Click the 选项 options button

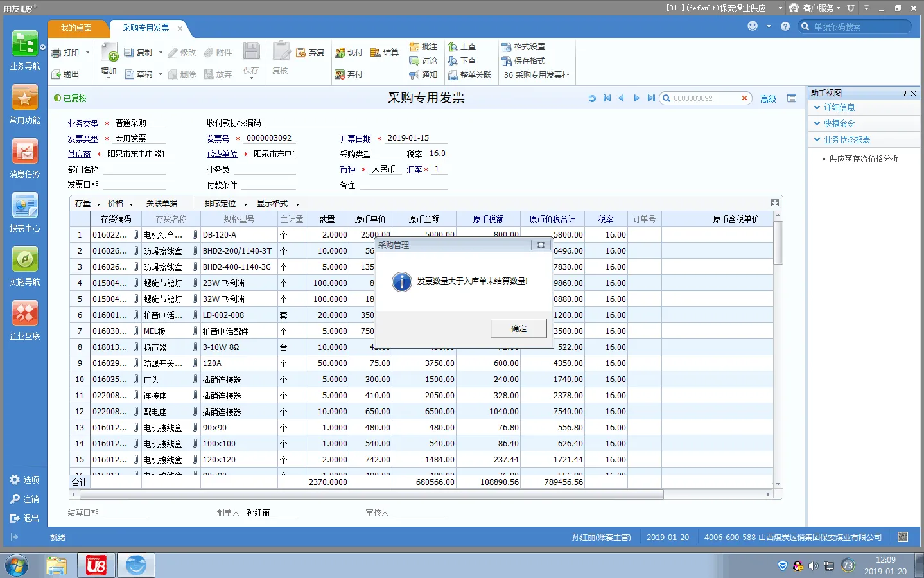24,480
